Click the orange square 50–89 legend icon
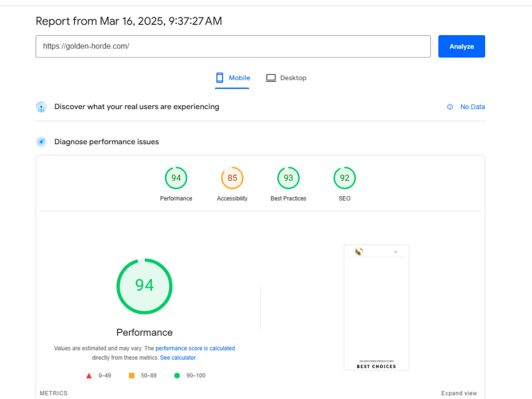Image resolution: width=532 pixels, height=399 pixels. point(131,376)
